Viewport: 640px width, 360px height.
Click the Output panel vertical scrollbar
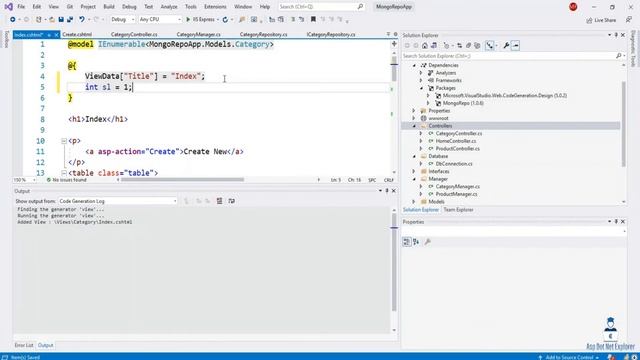(394, 269)
